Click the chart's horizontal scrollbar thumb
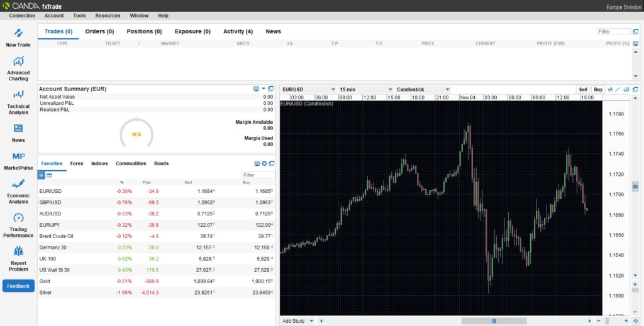Image resolution: width=644 pixels, height=326 pixels. click(494, 321)
